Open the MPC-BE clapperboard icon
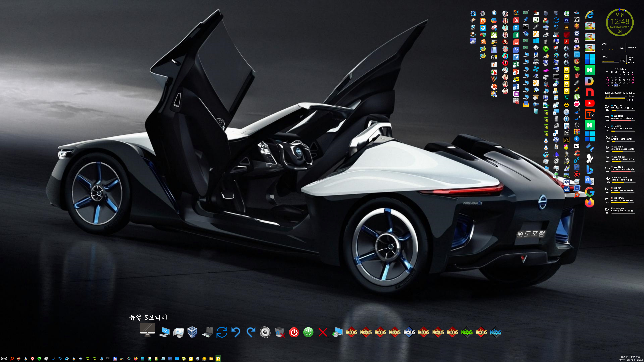The width and height of the screenshot is (644, 362). click(x=567, y=133)
